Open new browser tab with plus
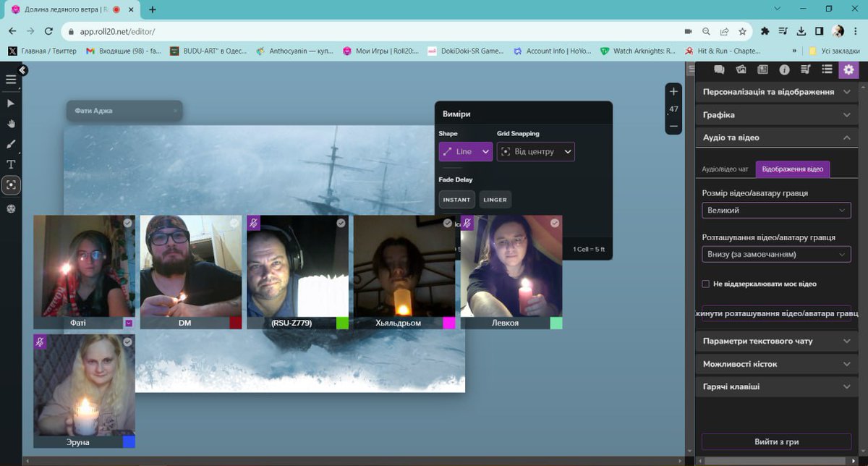The width and height of the screenshot is (868, 466). coord(153,9)
